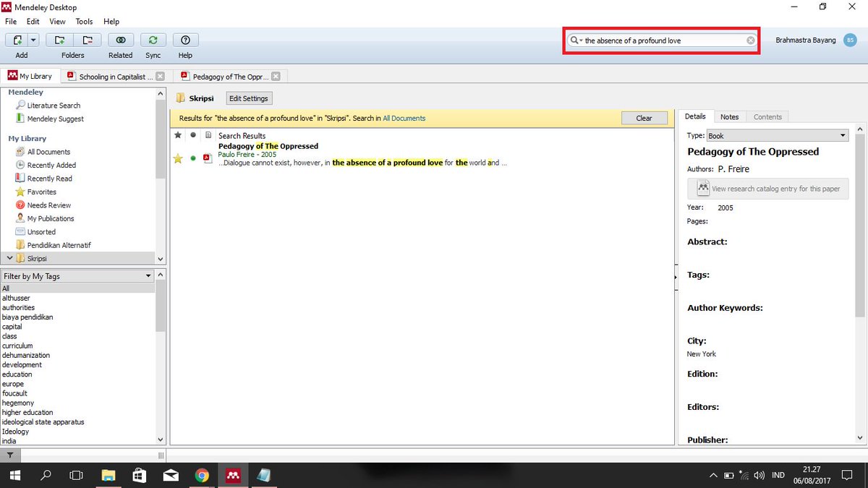The image size is (868, 488).
Task: Select the higher education tag filter
Action: point(27,412)
